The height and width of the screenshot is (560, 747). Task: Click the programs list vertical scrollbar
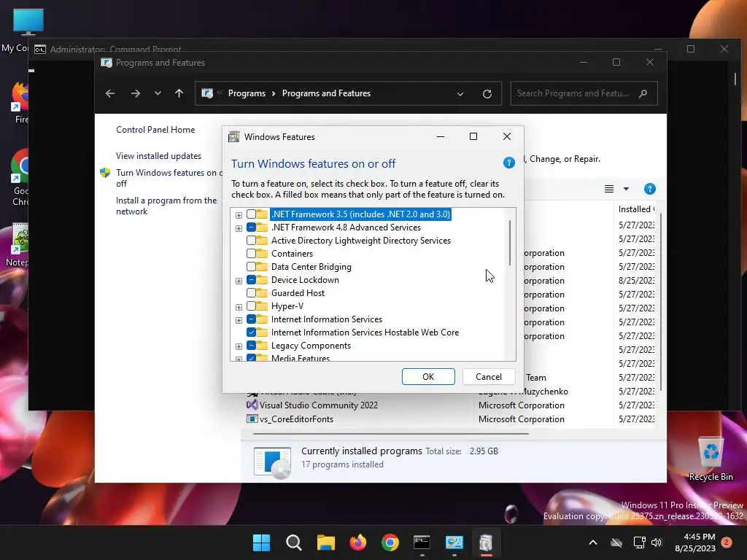pos(659,303)
